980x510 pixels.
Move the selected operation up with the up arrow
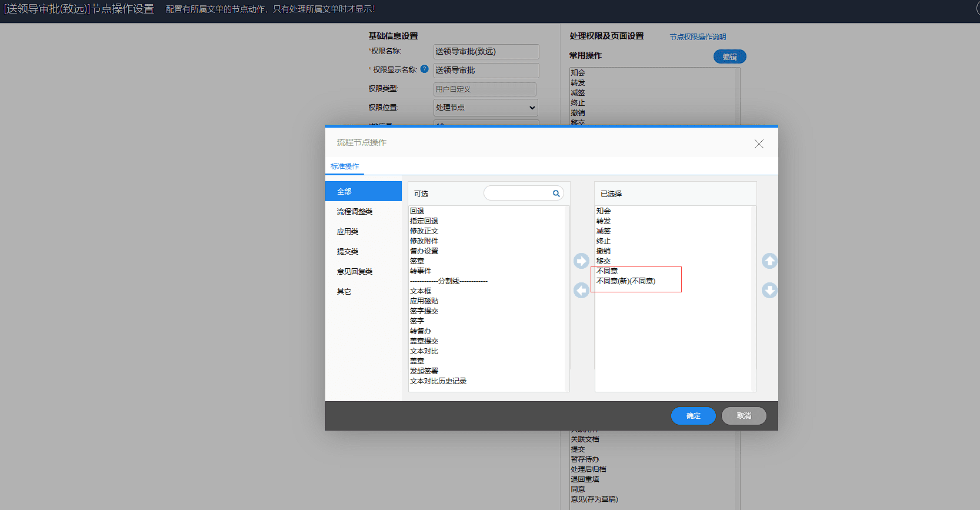[769, 261]
